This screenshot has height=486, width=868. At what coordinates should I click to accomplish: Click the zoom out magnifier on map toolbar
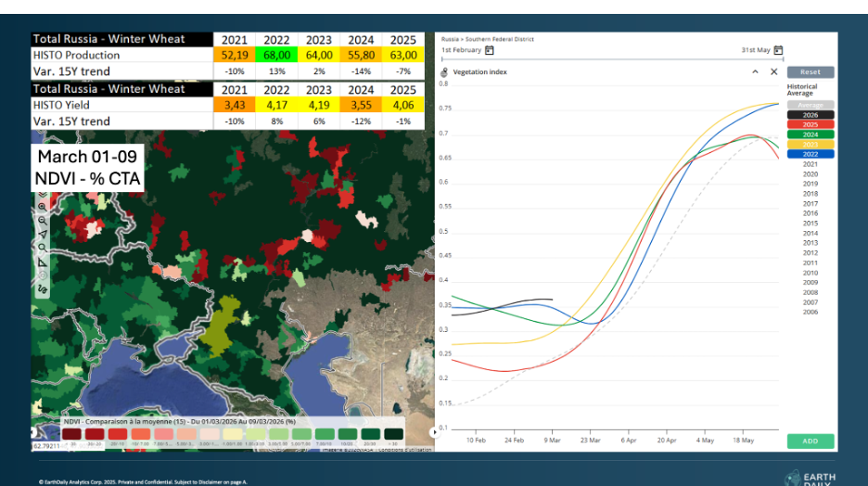point(43,221)
